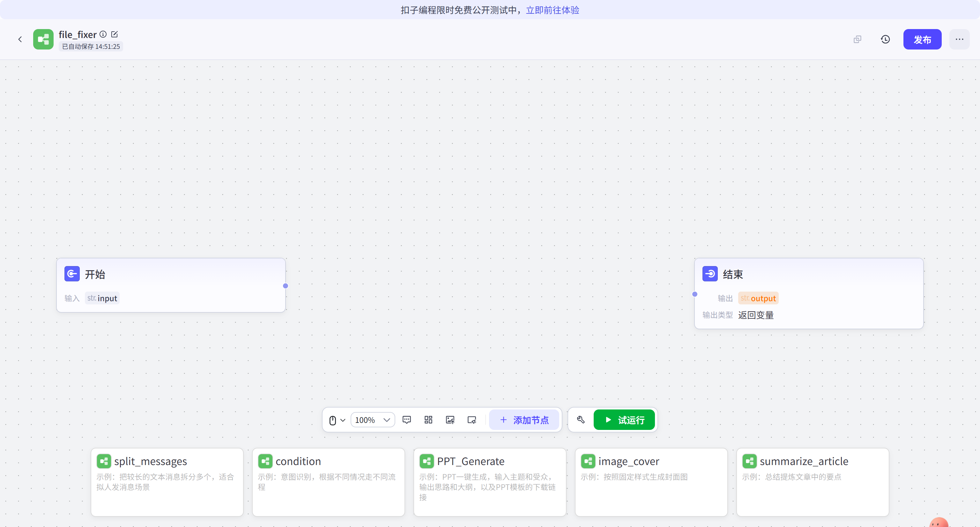980x527 pixels.
Task: Open the wrench debug tools icon
Action: 581,420
